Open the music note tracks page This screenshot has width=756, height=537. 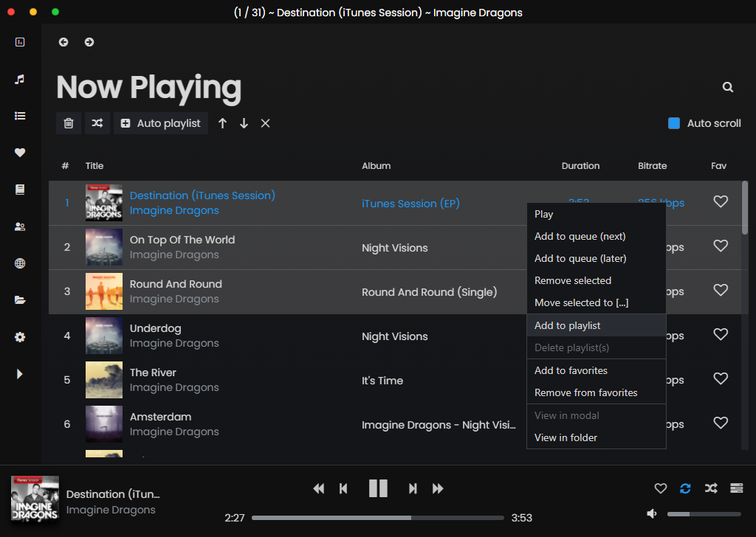pos(20,79)
